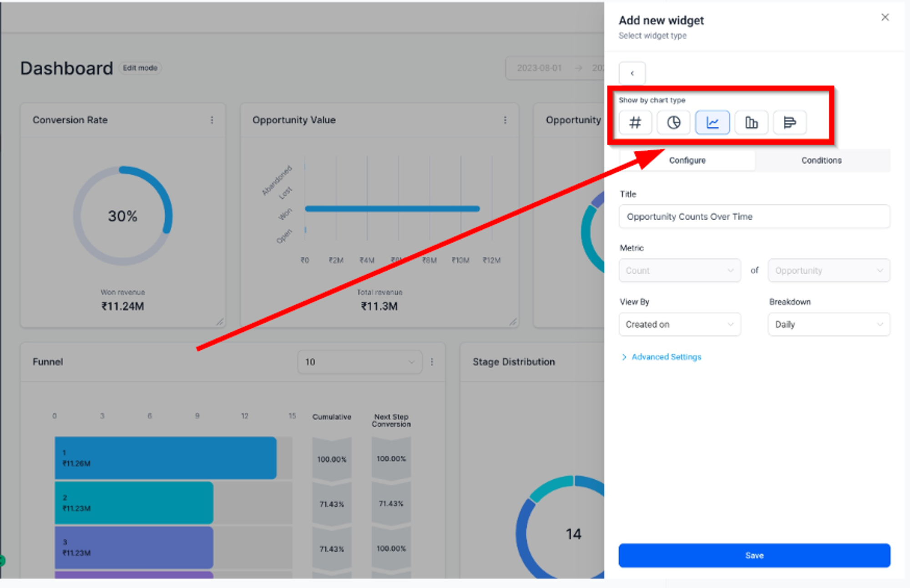Grab the Conversion Rate widget resize handle
Image resolution: width=910 pixels, height=588 pixels.
pyautogui.click(x=220, y=322)
